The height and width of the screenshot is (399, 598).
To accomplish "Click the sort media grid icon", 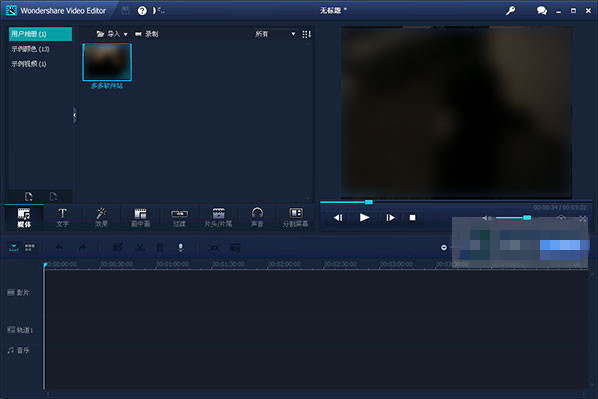I will click(x=307, y=34).
